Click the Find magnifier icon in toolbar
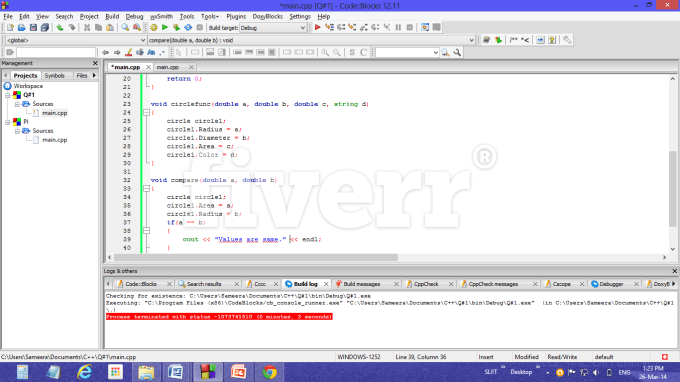Screen dimensions: 680x382 point(125,27)
